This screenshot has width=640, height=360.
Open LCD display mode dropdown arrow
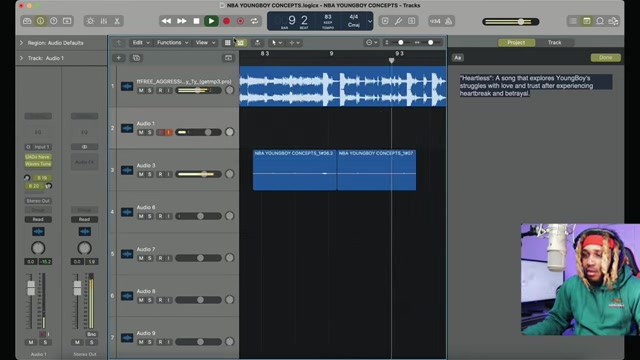[x=370, y=21]
